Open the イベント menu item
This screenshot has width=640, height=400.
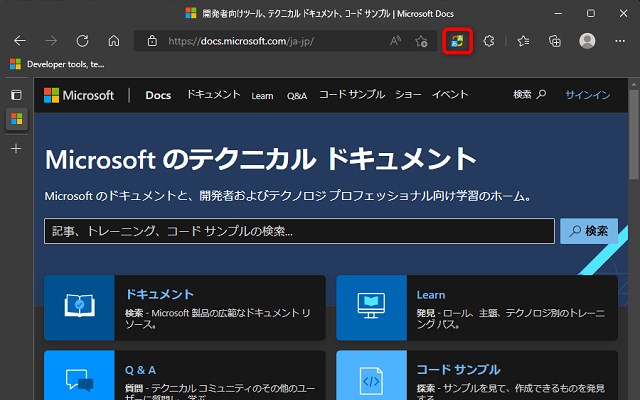coord(450,95)
